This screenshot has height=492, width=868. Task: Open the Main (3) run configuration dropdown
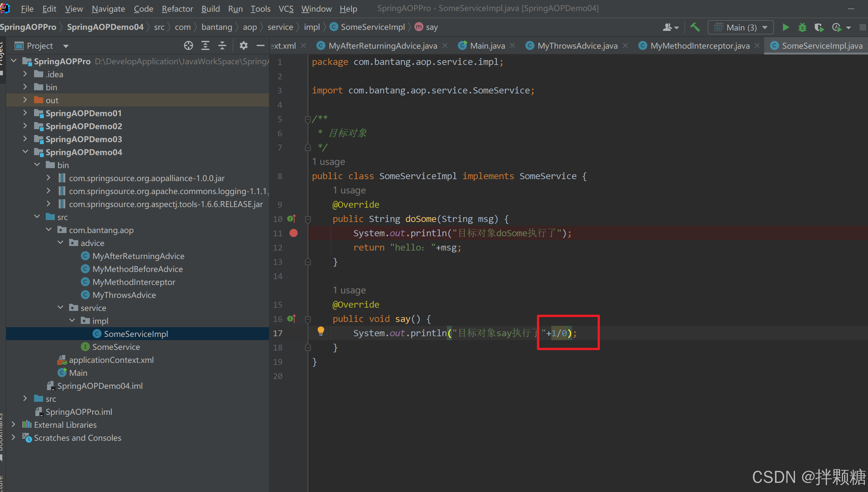point(741,27)
